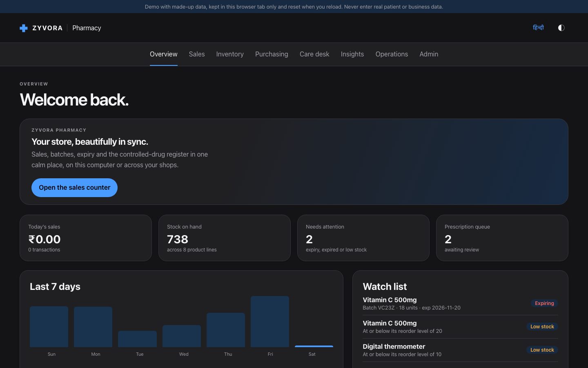View the Insights tab
The width and height of the screenshot is (588, 368).
[352, 54]
